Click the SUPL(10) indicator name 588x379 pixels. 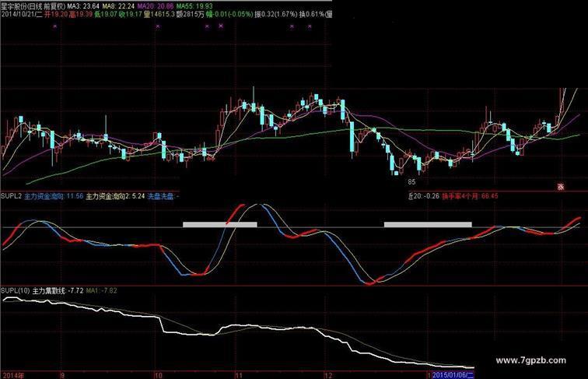tap(16, 290)
